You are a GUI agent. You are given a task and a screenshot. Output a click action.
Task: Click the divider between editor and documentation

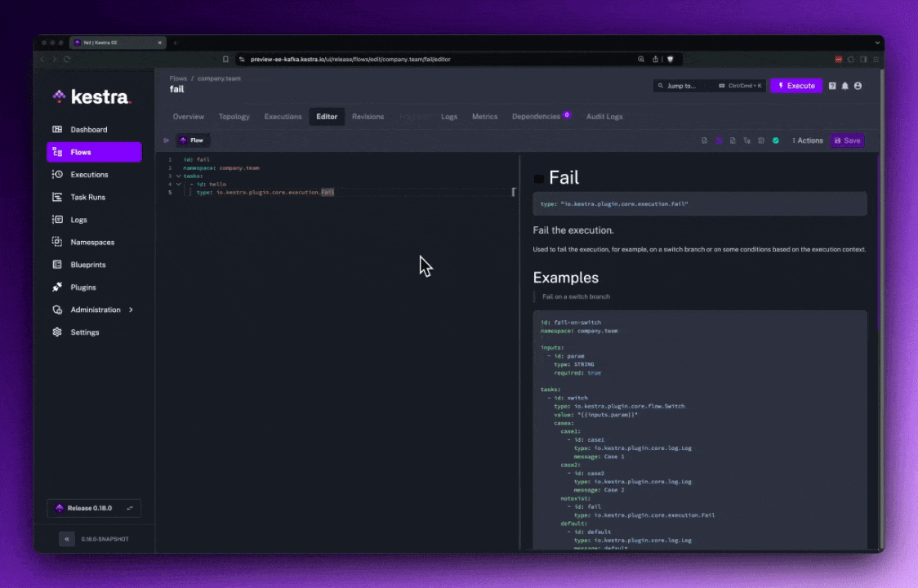coord(519,351)
